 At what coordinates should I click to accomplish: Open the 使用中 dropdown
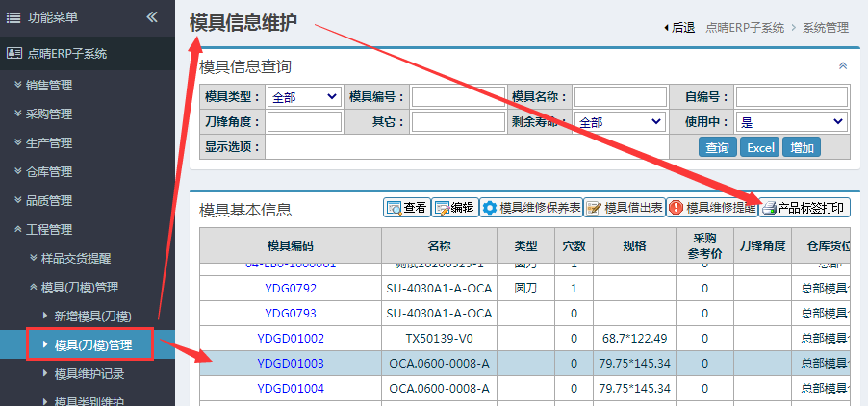pyautogui.click(x=791, y=122)
